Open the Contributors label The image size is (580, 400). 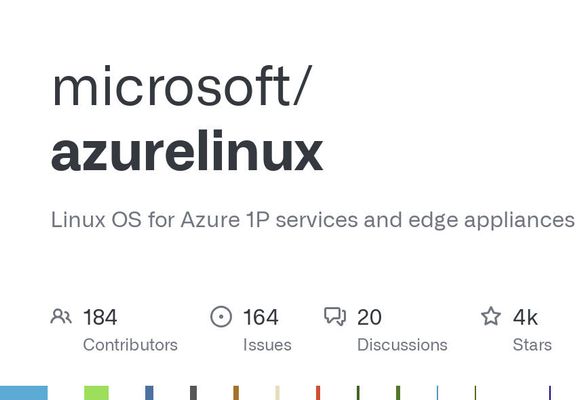pos(130,345)
